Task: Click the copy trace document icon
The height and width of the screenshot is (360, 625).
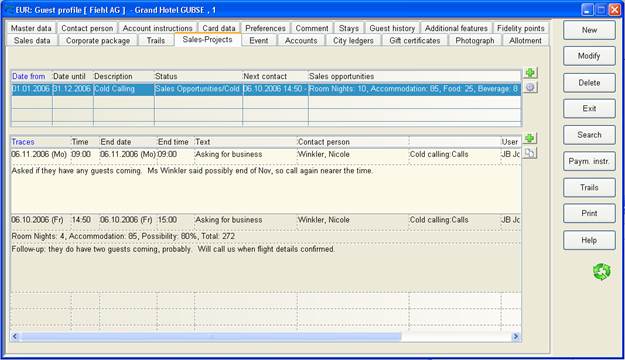Action: coord(530,153)
